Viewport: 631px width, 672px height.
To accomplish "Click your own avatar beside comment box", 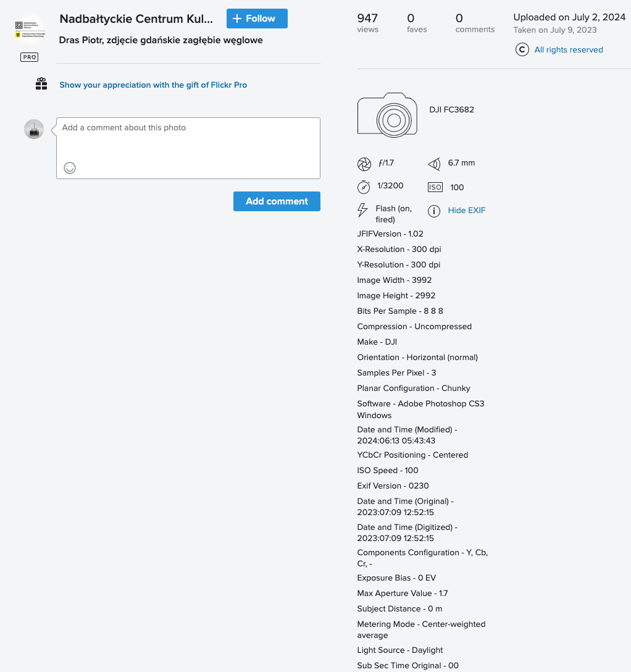I will [34, 129].
